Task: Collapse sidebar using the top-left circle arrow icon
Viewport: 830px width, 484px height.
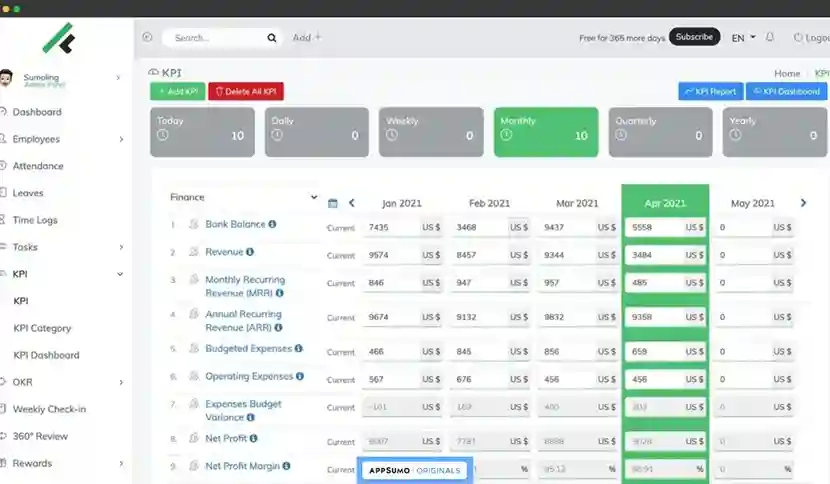Action: (x=147, y=37)
